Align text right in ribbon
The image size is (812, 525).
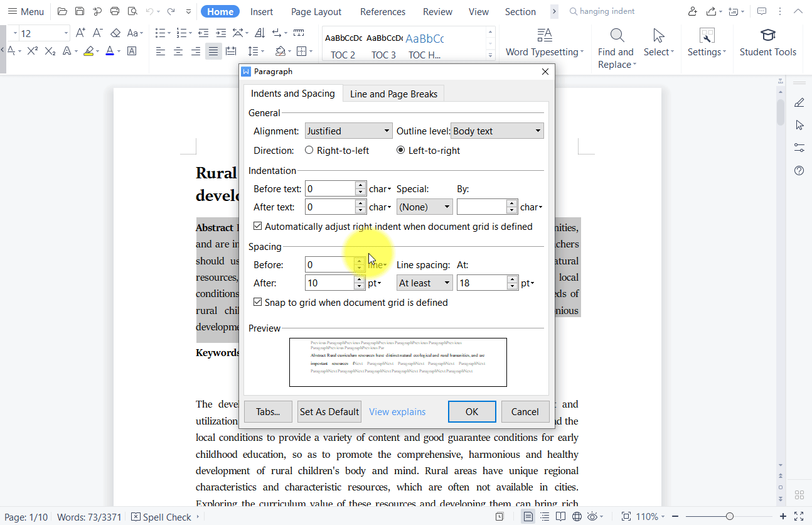click(x=196, y=51)
